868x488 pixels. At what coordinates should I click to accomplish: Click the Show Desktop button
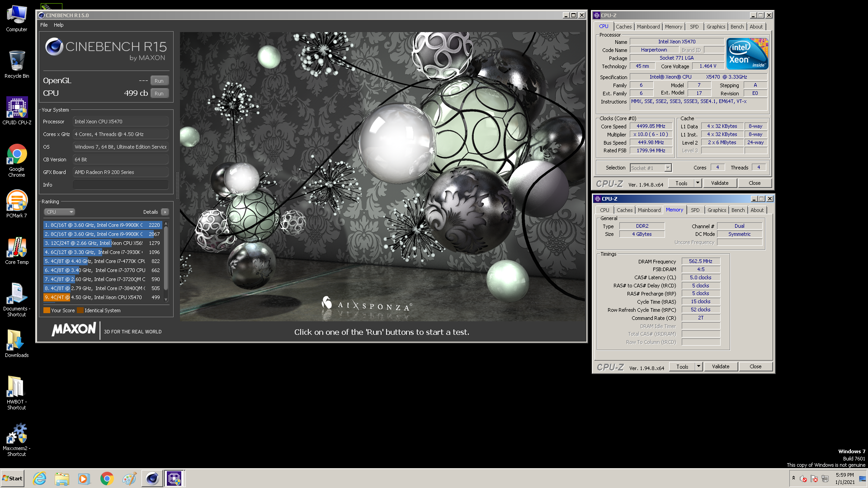pyautogui.click(x=863, y=479)
